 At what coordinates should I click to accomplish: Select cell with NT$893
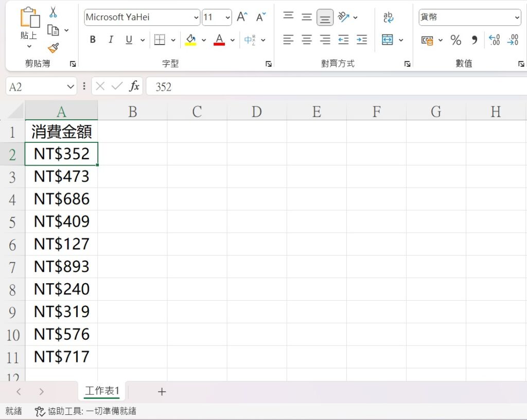coord(62,267)
